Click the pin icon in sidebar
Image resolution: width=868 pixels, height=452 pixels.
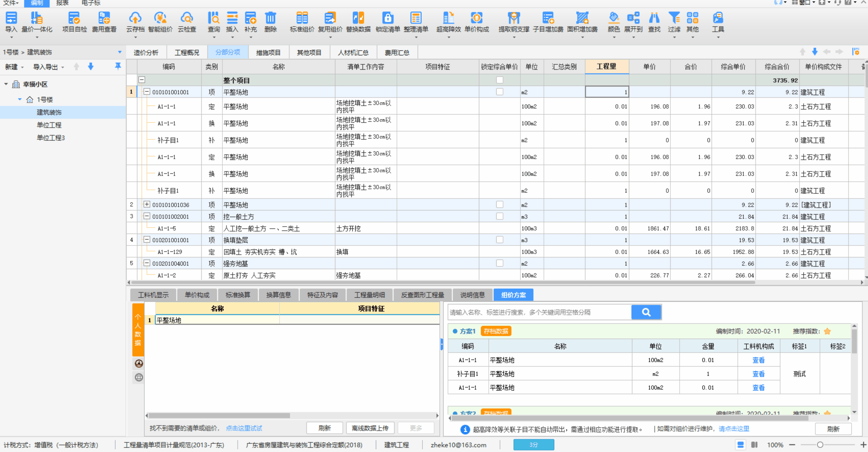[x=118, y=66]
